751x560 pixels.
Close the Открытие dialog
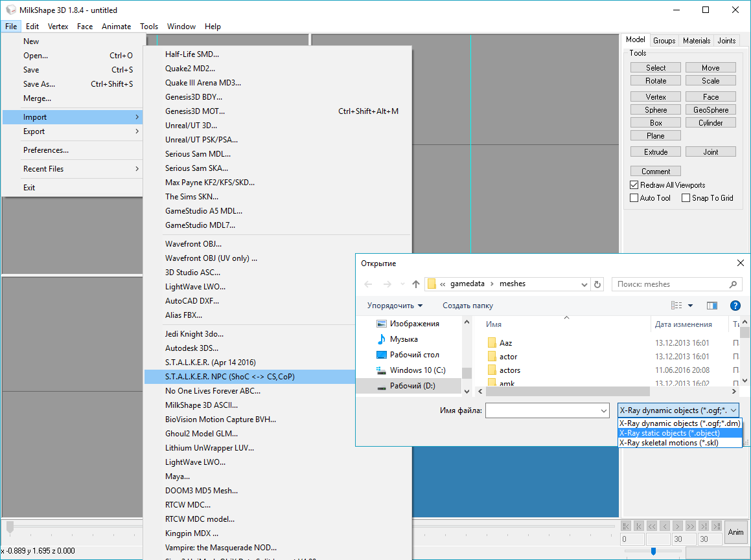741,263
